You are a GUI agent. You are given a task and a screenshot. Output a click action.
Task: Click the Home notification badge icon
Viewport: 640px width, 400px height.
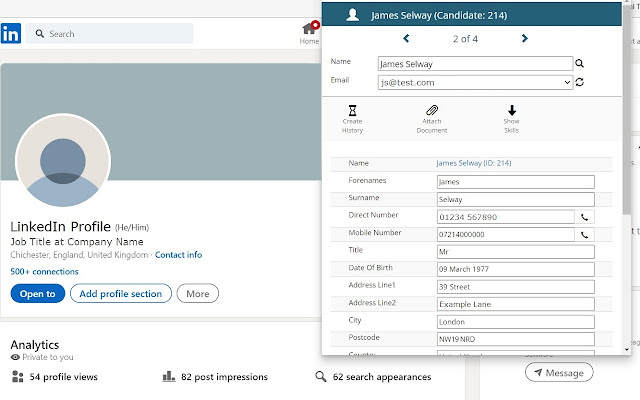(x=315, y=25)
